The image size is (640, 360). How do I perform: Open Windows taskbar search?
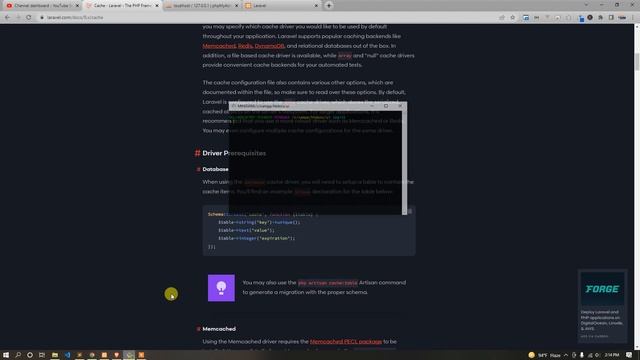pos(18,355)
